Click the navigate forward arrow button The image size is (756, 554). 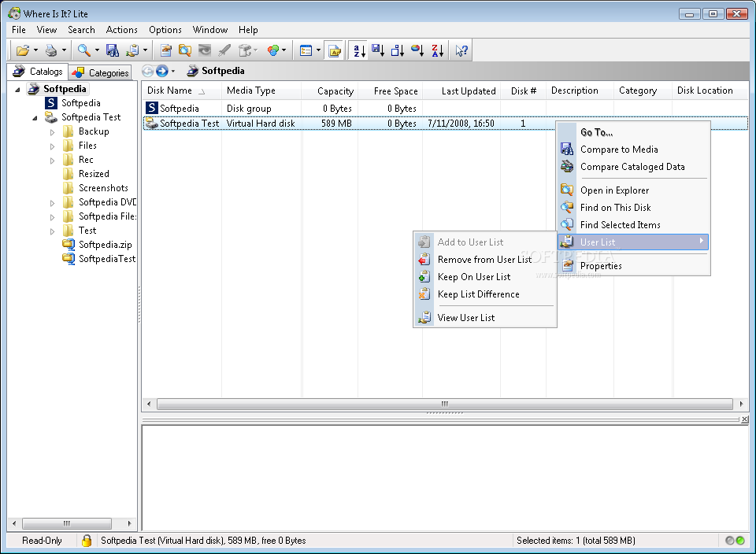point(162,72)
